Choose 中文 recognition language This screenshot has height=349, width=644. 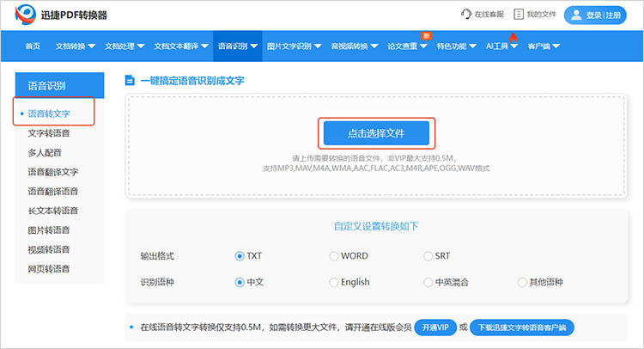pos(240,283)
